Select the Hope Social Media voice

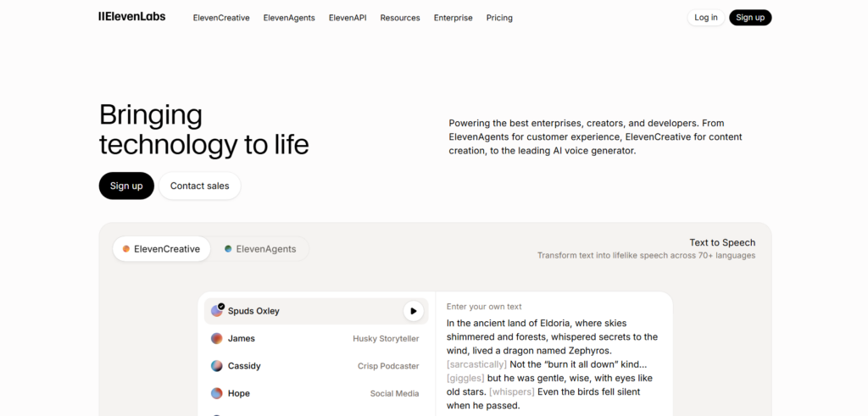(315, 394)
